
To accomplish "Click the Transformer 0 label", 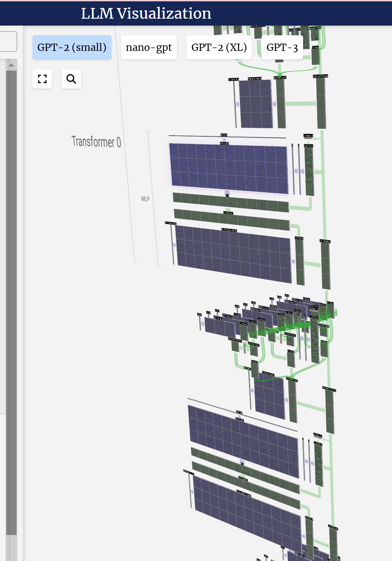I will click(x=96, y=142).
